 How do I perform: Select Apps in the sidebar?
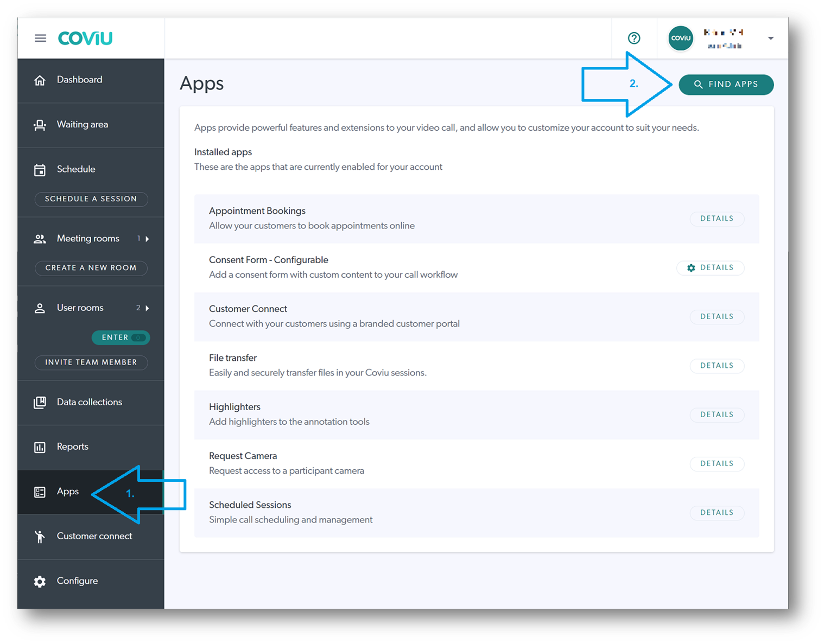[68, 492]
